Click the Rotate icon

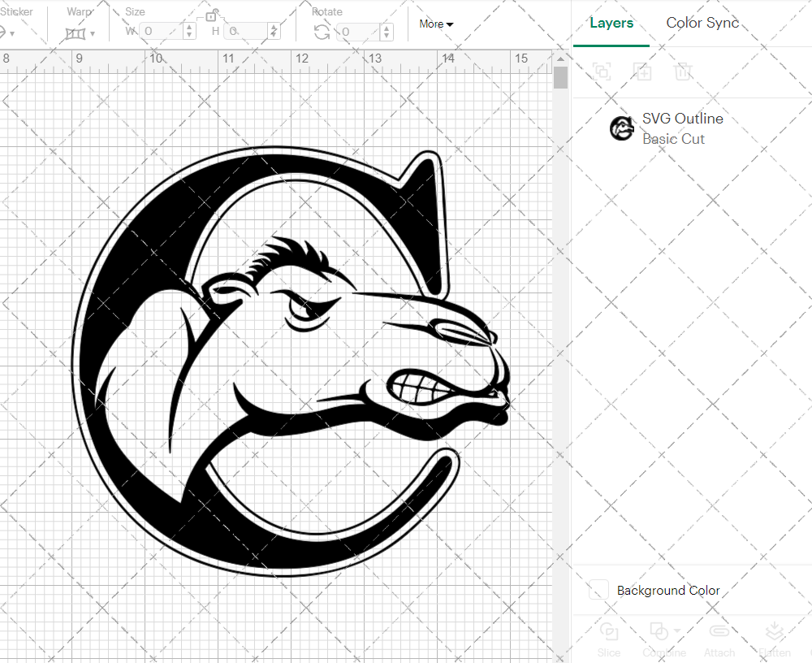[321, 31]
